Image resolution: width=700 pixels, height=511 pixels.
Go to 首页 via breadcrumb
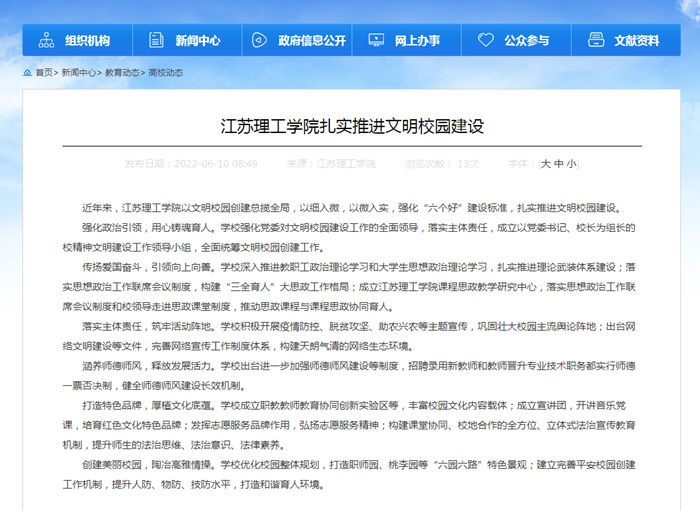tap(44, 73)
